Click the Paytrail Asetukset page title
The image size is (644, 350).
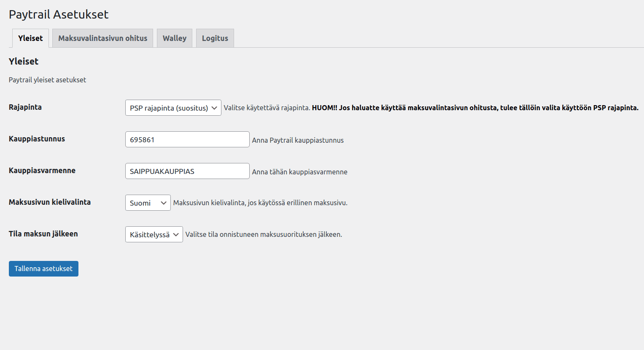[x=59, y=14]
